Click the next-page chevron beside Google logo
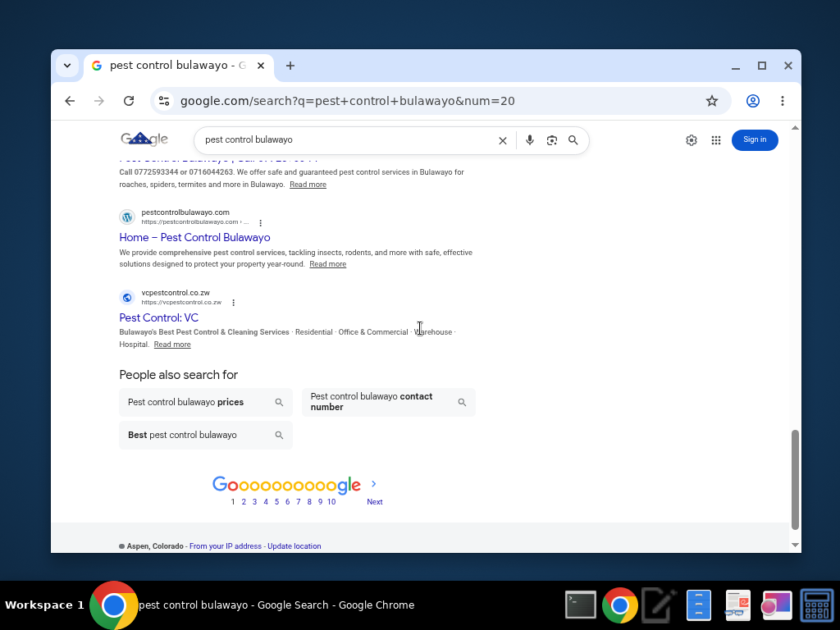Image resolution: width=840 pixels, height=630 pixels. click(373, 484)
